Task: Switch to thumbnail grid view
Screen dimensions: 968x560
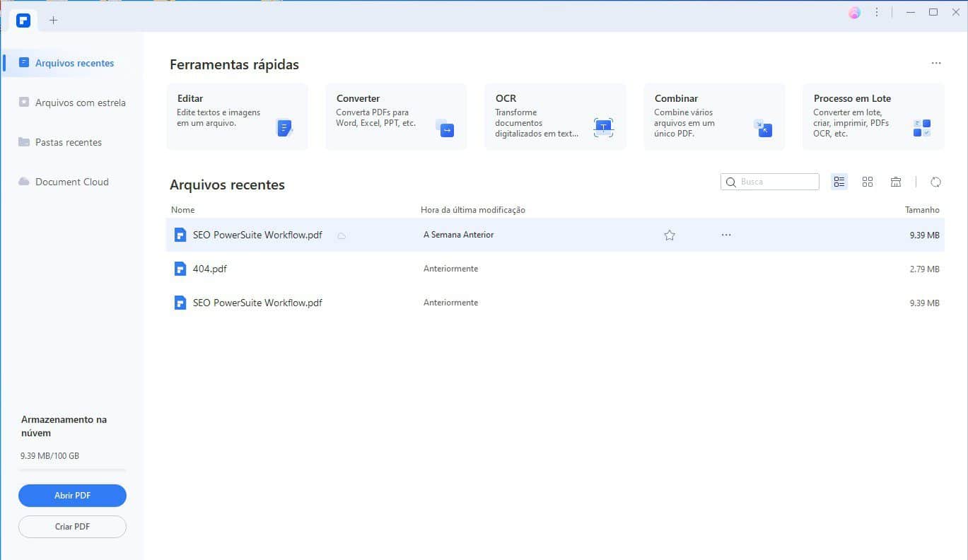Action: point(868,182)
